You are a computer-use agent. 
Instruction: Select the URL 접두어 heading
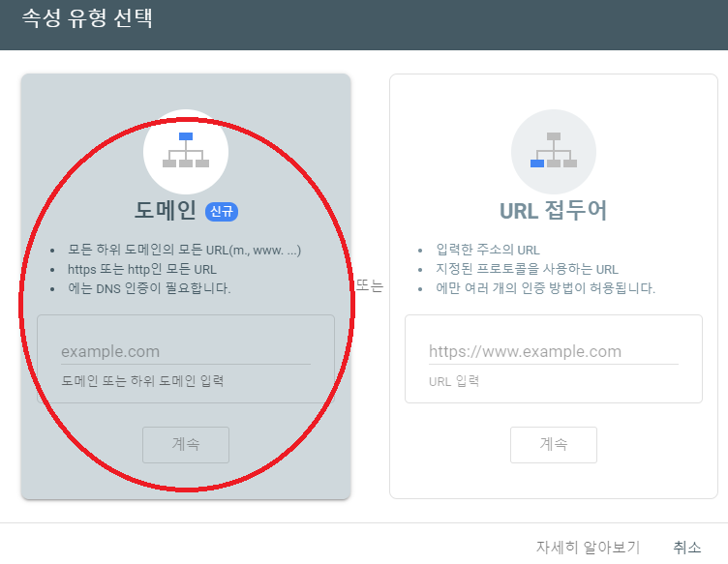(x=553, y=211)
